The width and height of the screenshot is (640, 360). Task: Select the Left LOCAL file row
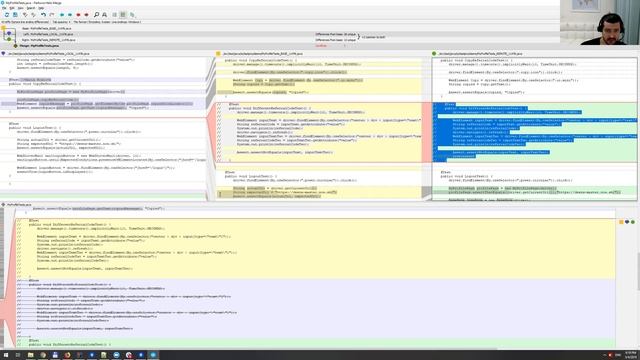(49, 34)
